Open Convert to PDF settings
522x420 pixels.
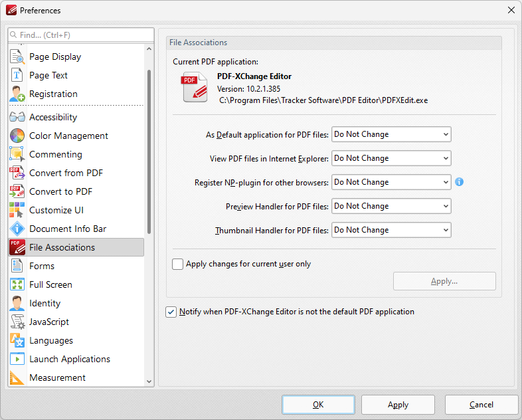pyautogui.click(x=76, y=191)
